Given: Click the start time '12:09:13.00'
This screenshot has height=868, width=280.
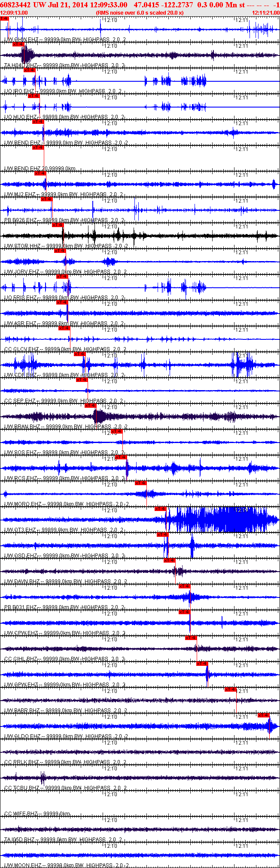Looking at the screenshot, I should pos(14,12).
